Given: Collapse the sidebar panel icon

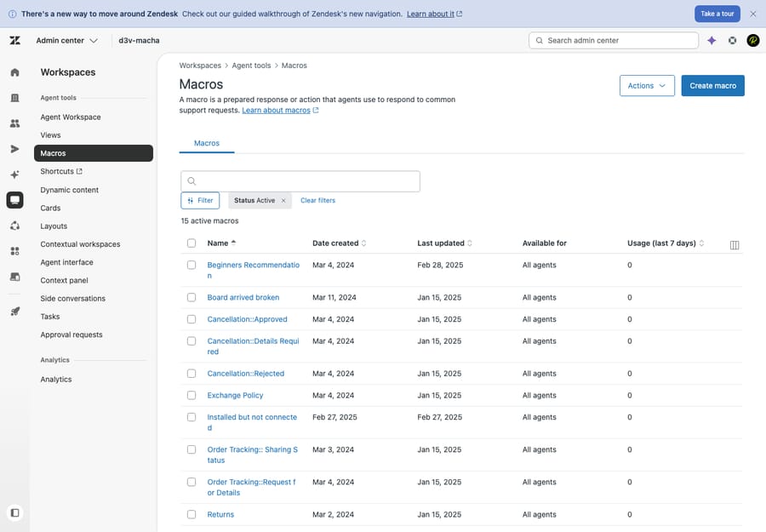Looking at the screenshot, I should [x=15, y=513].
